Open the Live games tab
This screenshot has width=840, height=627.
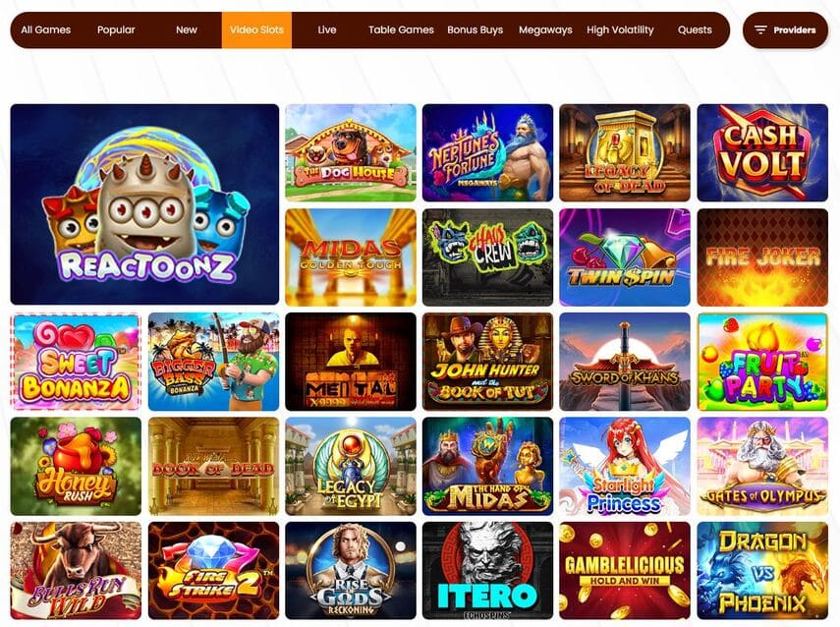click(327, 30)
